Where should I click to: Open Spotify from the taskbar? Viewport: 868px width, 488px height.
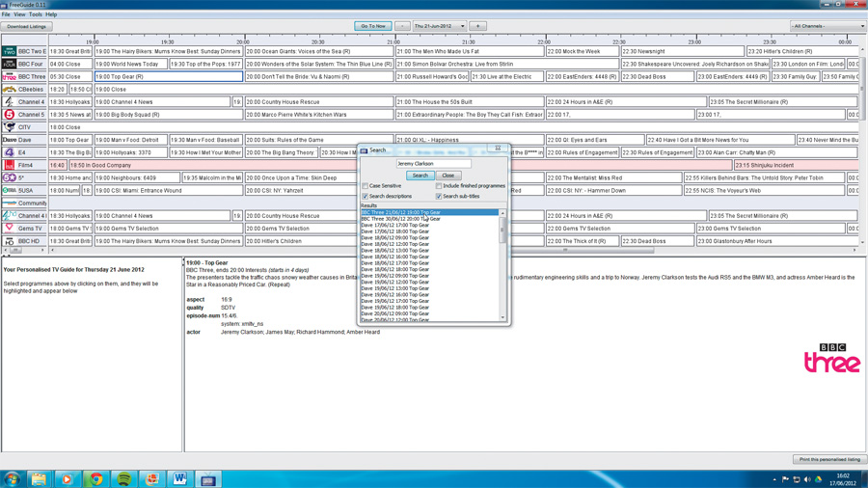124,479
